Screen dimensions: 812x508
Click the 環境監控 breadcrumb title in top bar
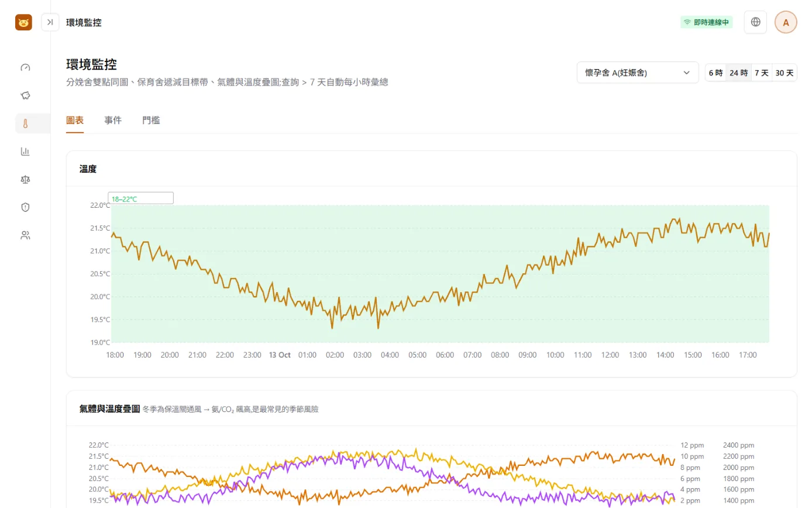coord(84,22)
